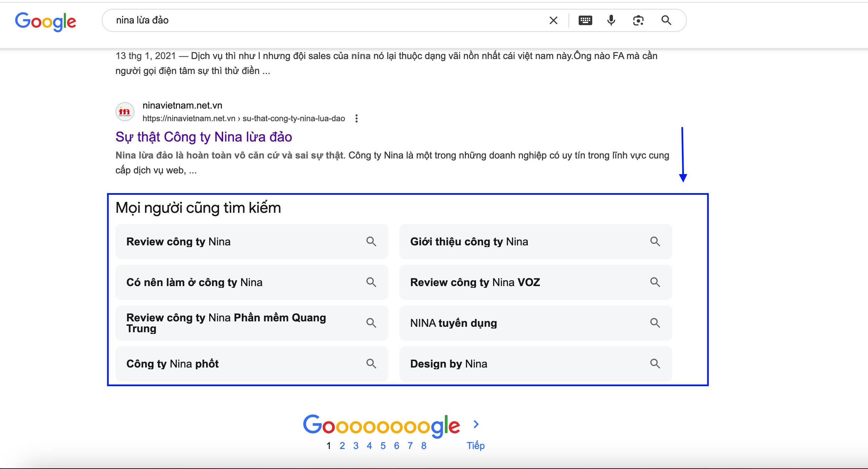Click magnifier icon on 'Giới thiệu công ty Nina'
The height and width of the screenshot is (469, 868).
pos(655,242)
